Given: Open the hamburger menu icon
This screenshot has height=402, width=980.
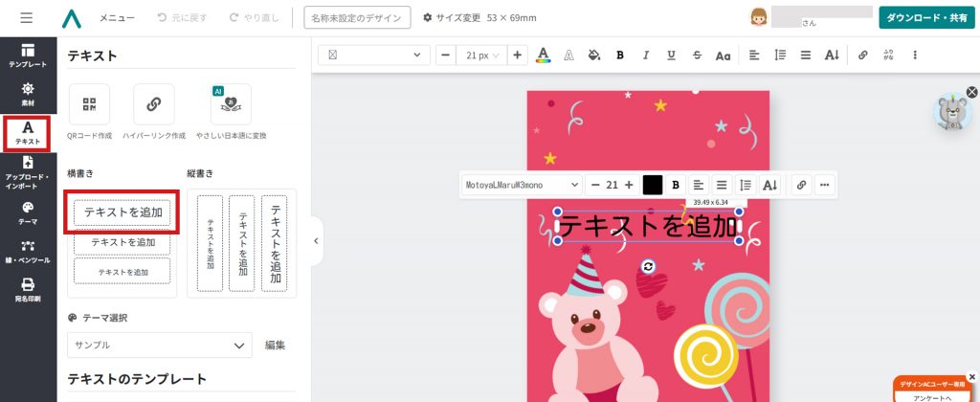Looking at the screenshot, I should coord(26,17).
